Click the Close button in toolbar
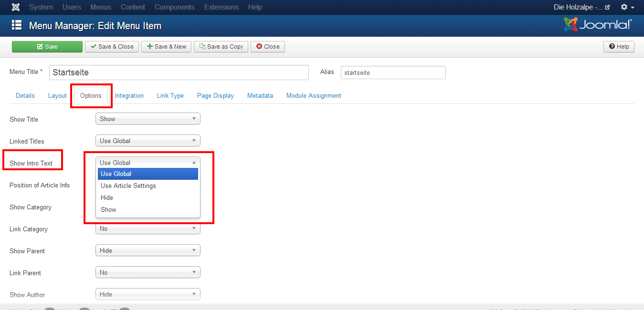The height and width of the screenshot is (310, 644). [x=268, y=46]
